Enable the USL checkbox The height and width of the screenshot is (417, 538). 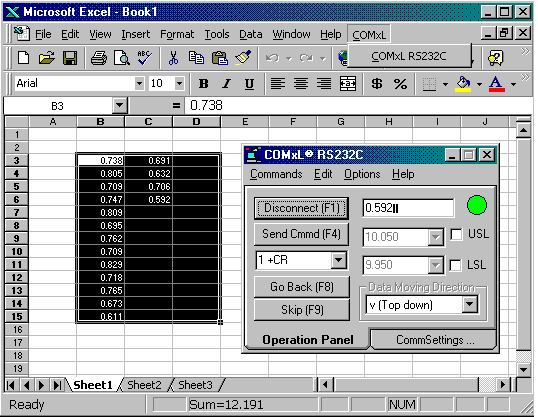click(456, 234)
